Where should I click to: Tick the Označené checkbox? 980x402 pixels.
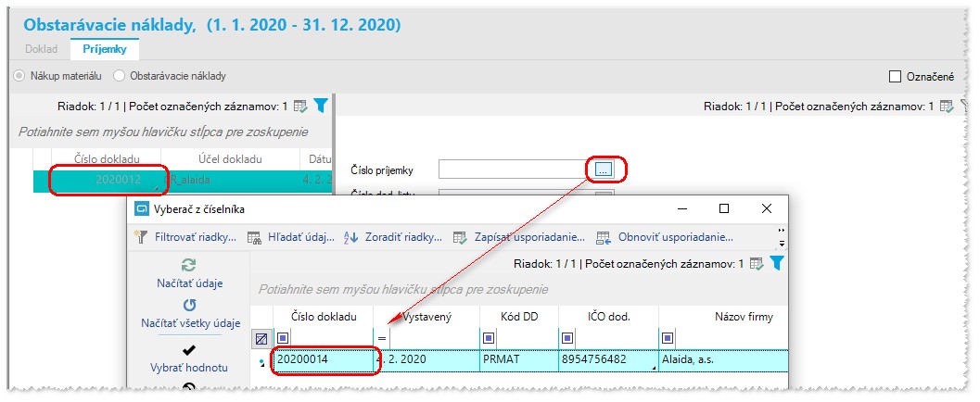point(895,77)
